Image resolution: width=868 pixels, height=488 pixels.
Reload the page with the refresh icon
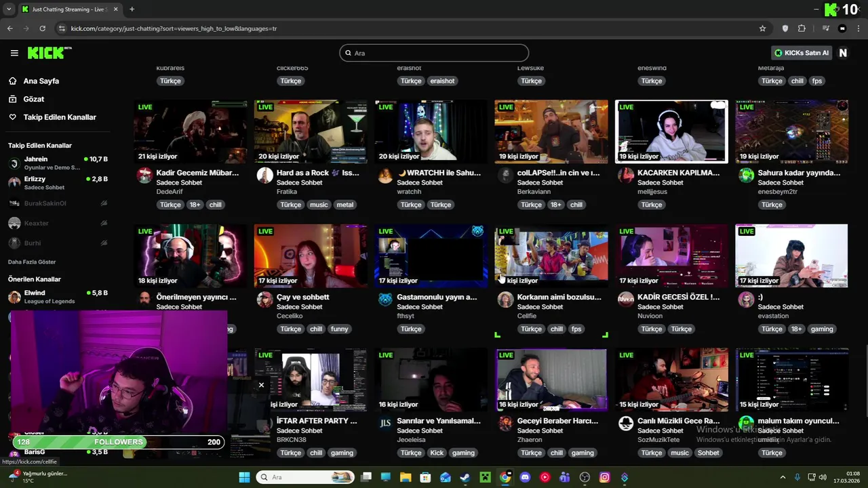point(42,28)
